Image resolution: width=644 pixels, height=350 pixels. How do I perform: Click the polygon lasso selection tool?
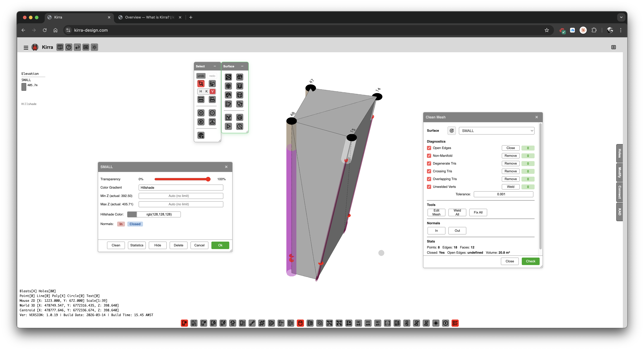tap(212, 84)
